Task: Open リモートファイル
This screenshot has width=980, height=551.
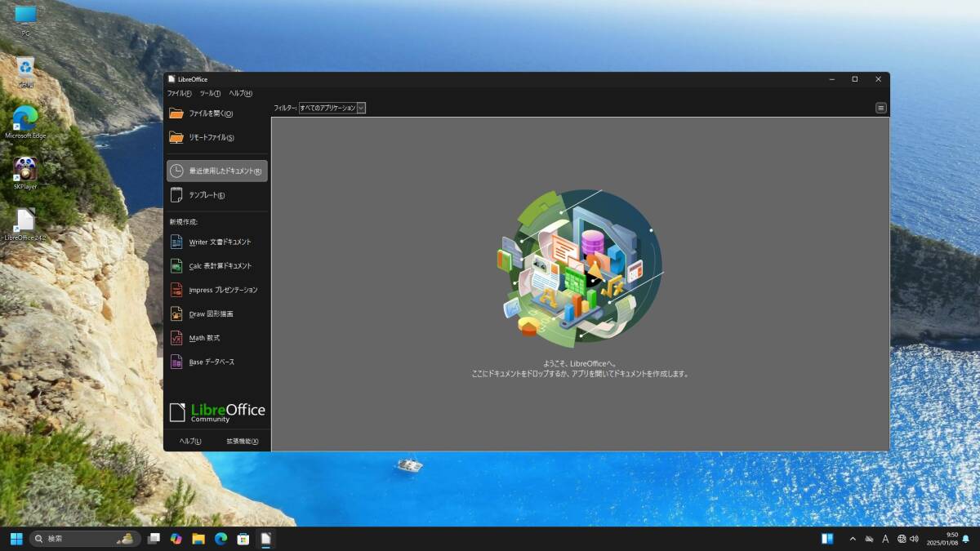Action: coord(217,137)
